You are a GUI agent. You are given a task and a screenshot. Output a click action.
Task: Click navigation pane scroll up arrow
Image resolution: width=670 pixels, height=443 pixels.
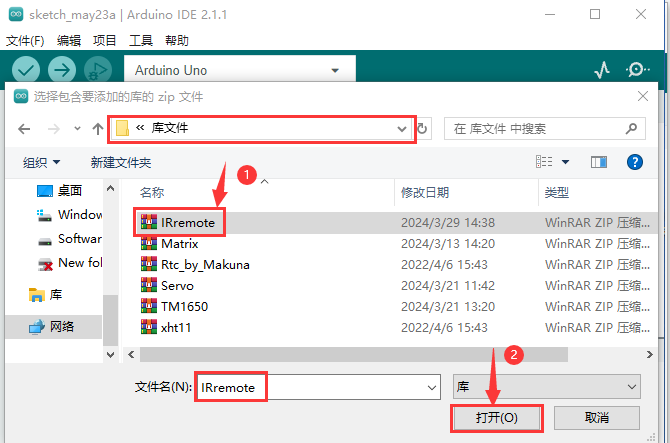[x=111, y=188]
